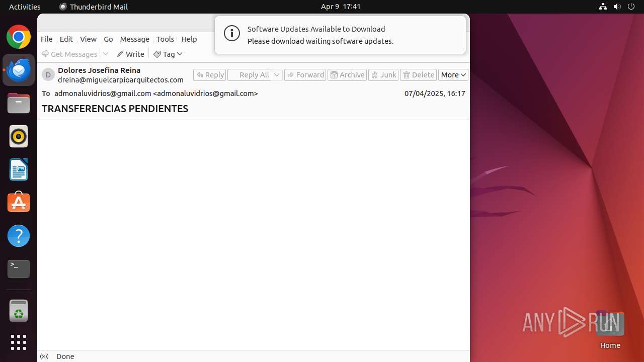Archive the message
Screen dimensions: 644x362
(x=347, y=75)
